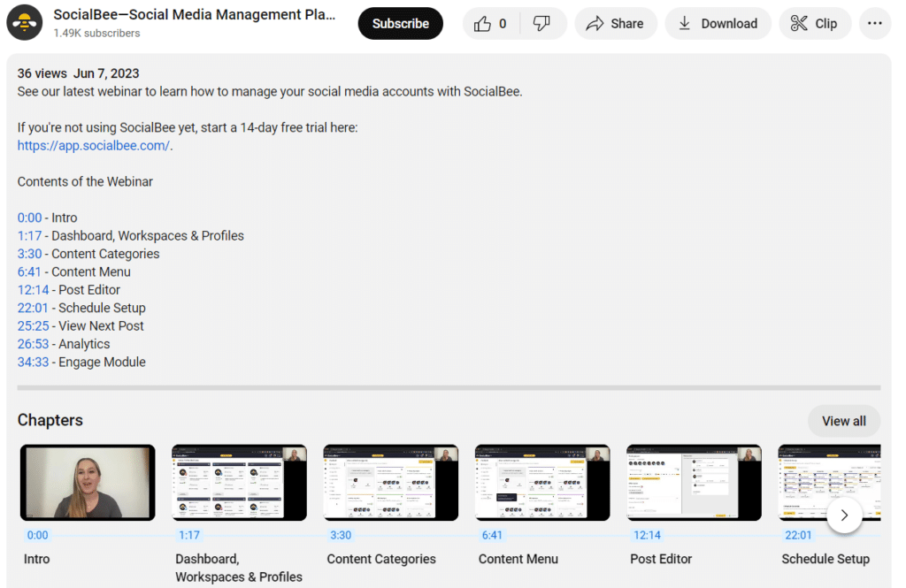Click the Content Menu chapter title
906x588 pixels.
[x=518, y=559]
